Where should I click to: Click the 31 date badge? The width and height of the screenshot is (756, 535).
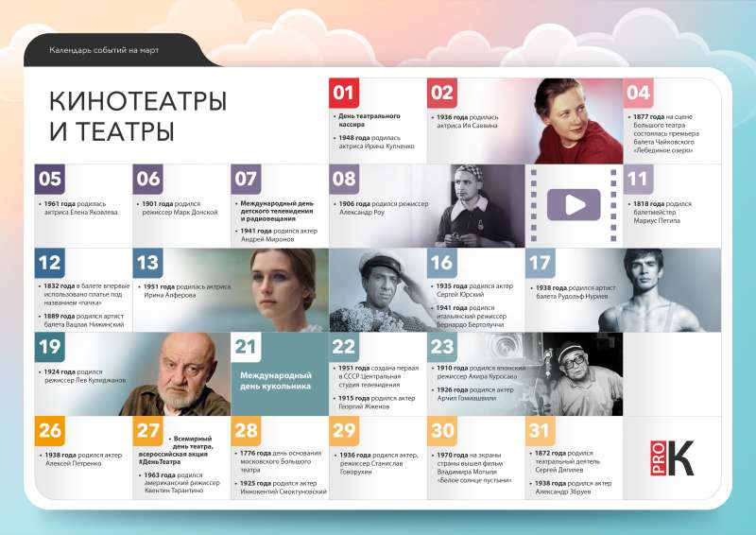click(x=540, y=431)
